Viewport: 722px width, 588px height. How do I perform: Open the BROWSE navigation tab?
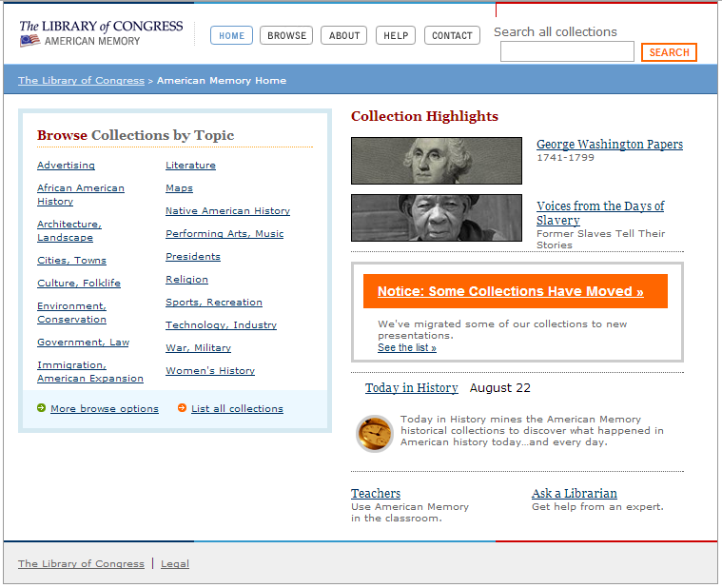click(x=286, y=35)
